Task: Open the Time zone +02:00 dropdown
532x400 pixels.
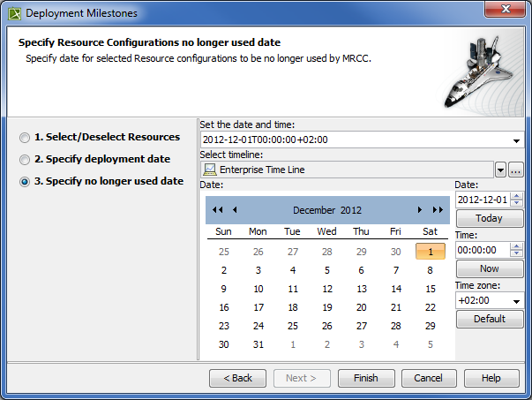Action: (516, 301)
